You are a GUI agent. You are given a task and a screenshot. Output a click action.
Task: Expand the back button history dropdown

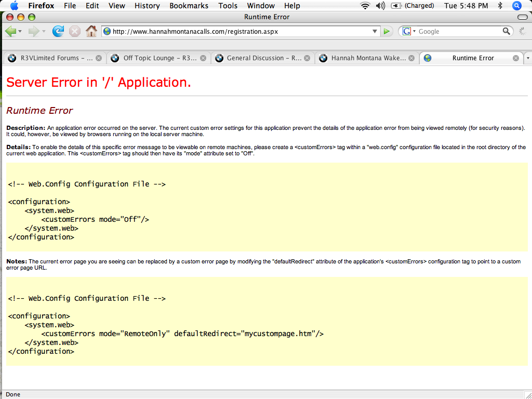[x=20, y=32]
